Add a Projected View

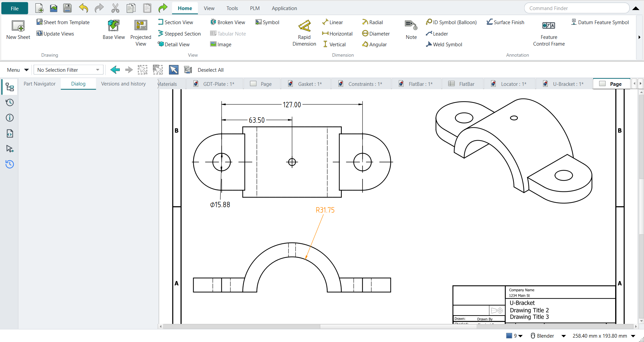(141, 33)
